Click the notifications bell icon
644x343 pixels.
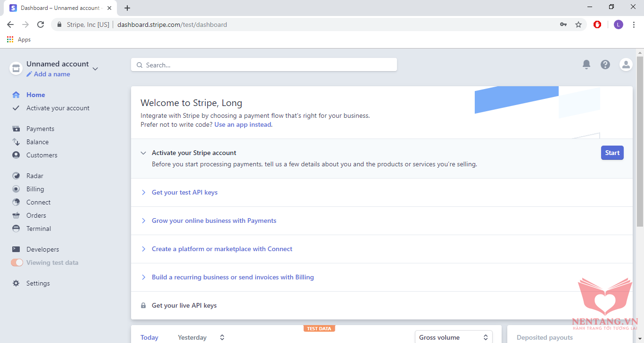point(586,65)
